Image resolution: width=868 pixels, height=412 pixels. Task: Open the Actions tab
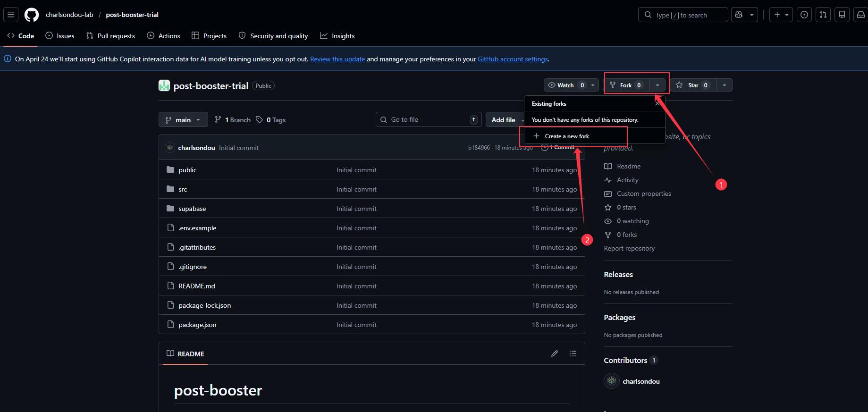[163, 36]
